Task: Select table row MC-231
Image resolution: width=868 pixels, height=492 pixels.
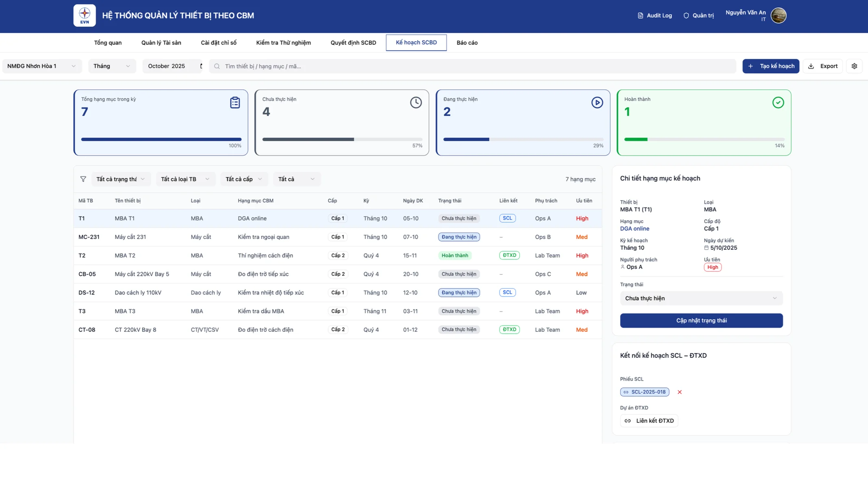Action: (x=338, y=237)
